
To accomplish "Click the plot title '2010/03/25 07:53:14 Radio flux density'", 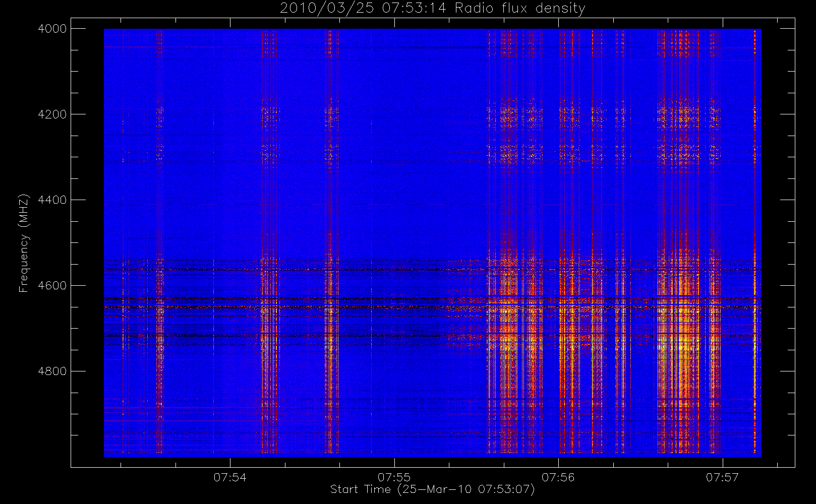I will [433, 9].
